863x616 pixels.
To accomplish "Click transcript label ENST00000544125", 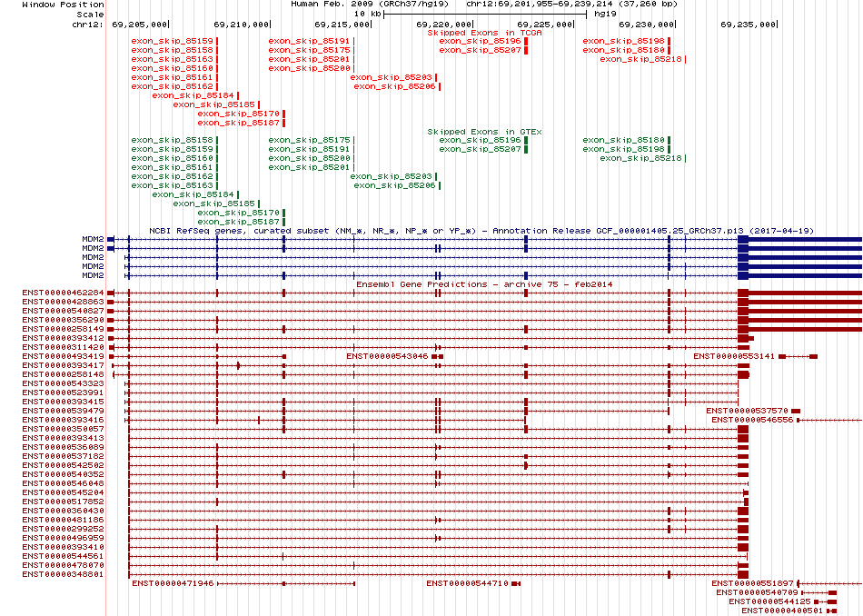I will [770, 601].
